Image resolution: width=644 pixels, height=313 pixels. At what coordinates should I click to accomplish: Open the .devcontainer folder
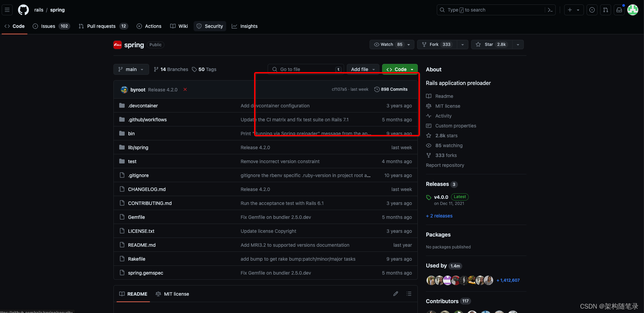click(x=143, y=106)
